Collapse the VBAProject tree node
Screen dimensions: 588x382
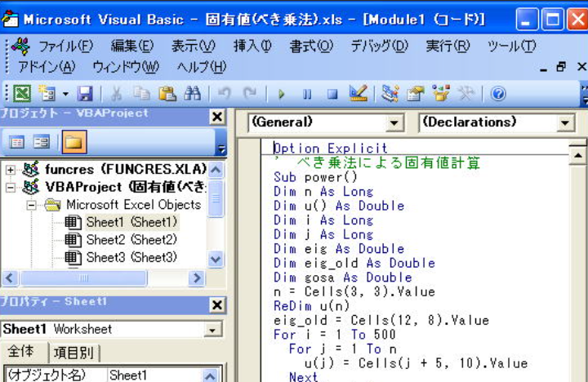coord(11,187)
